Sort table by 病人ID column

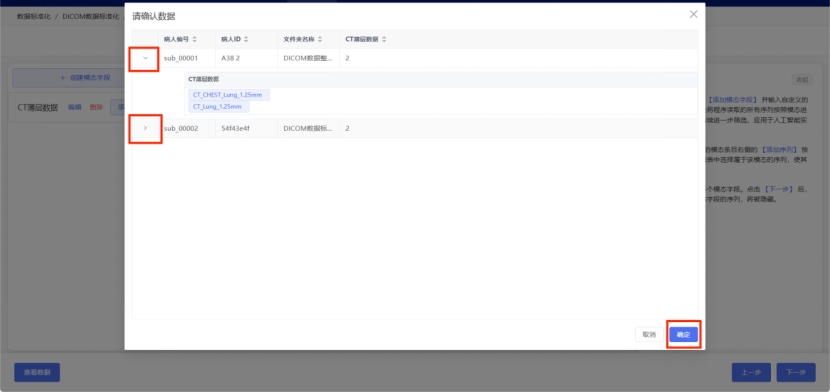tap(234, 39)
